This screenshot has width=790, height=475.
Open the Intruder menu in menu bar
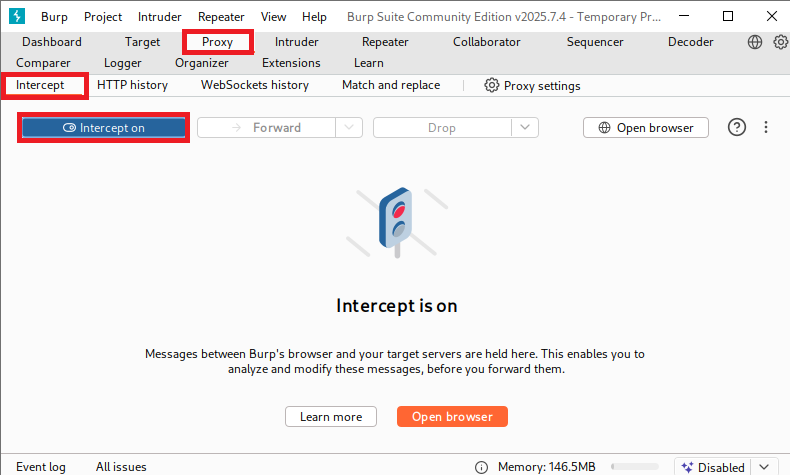[x=160, y=17]
